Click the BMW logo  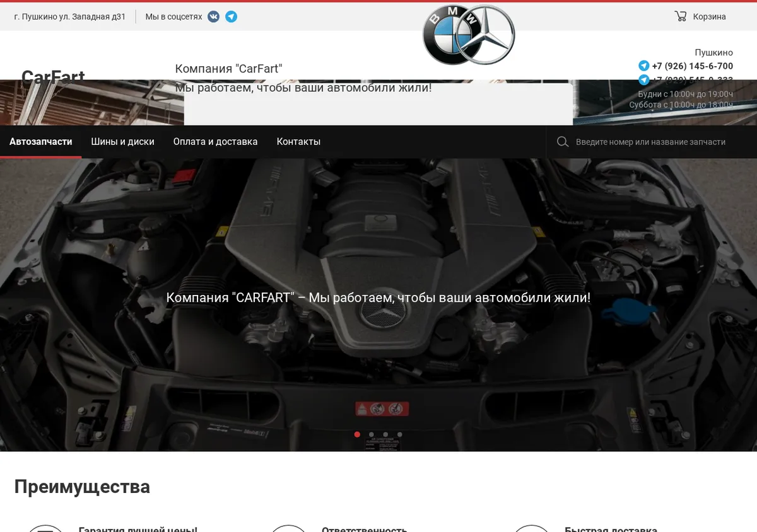click(450, 35)
